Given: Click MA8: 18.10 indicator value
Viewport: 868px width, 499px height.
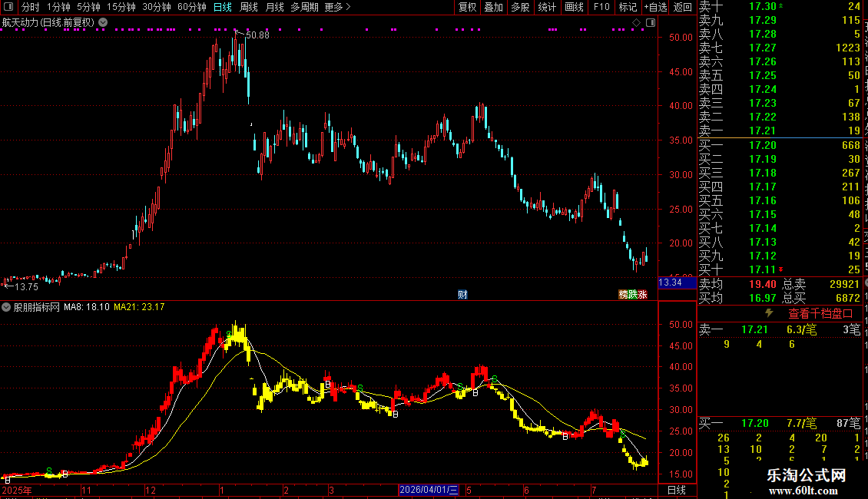Looking at the screenshot, I should coord(87,307).
